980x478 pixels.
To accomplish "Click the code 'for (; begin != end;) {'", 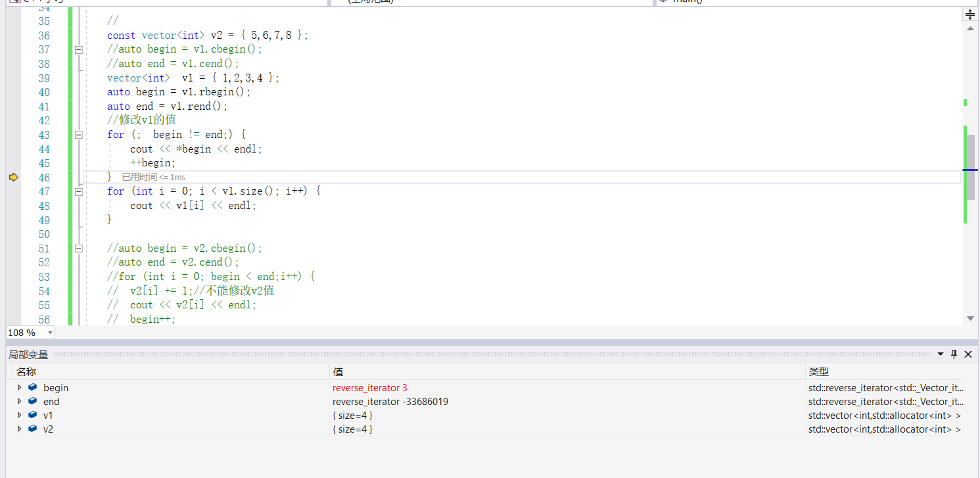I will tap(176, 135).
